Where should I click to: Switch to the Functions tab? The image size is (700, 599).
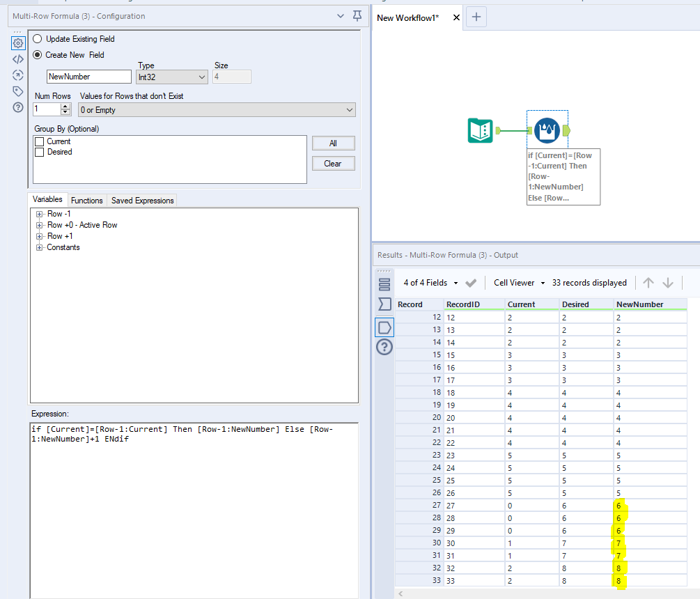86,200
